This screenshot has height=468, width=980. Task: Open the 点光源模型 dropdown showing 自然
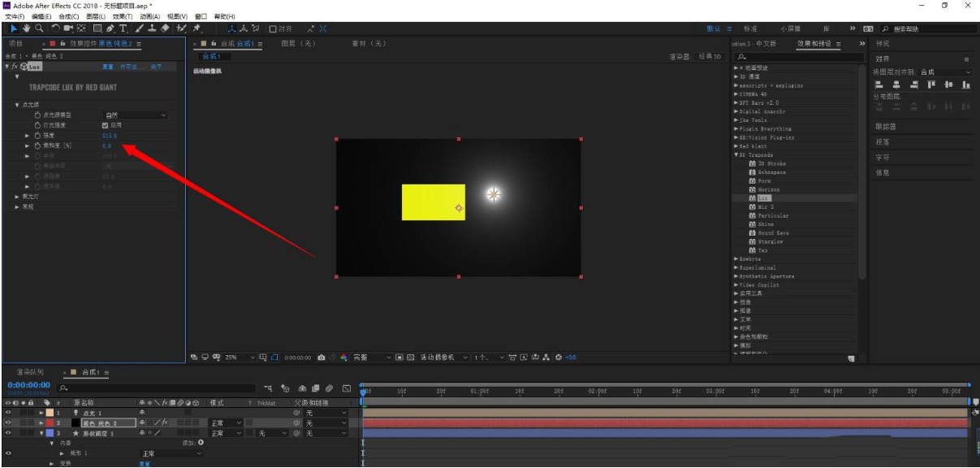[x=135, y=115]
